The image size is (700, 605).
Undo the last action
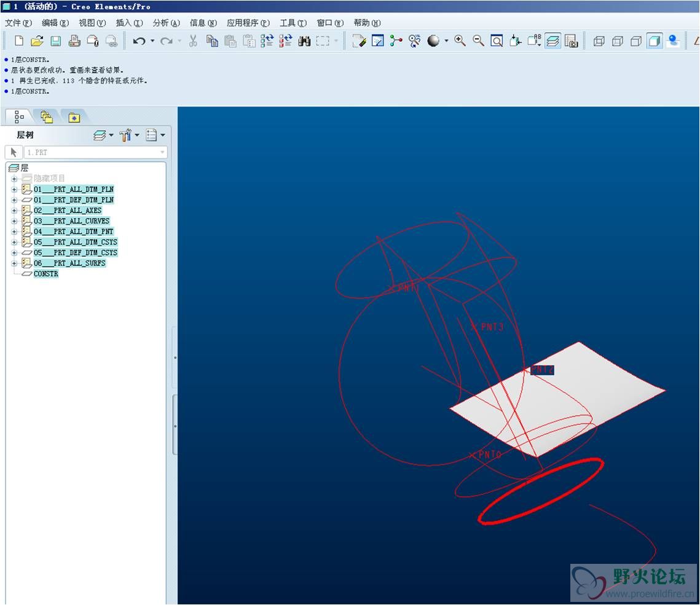[x=139, y=41]
